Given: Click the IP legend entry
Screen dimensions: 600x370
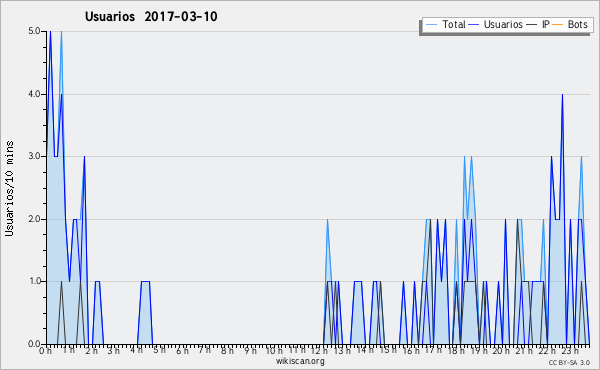Looking at the screenshot, I should click(x=538, y=24).
